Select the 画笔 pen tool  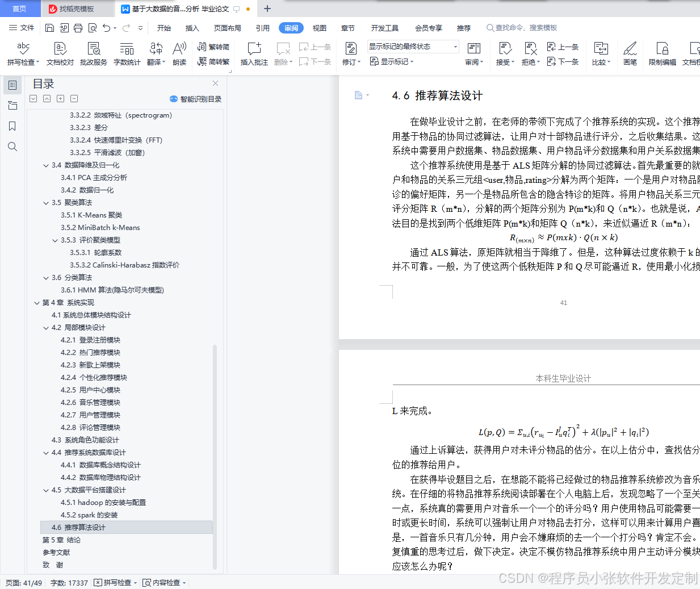point(630,54)
